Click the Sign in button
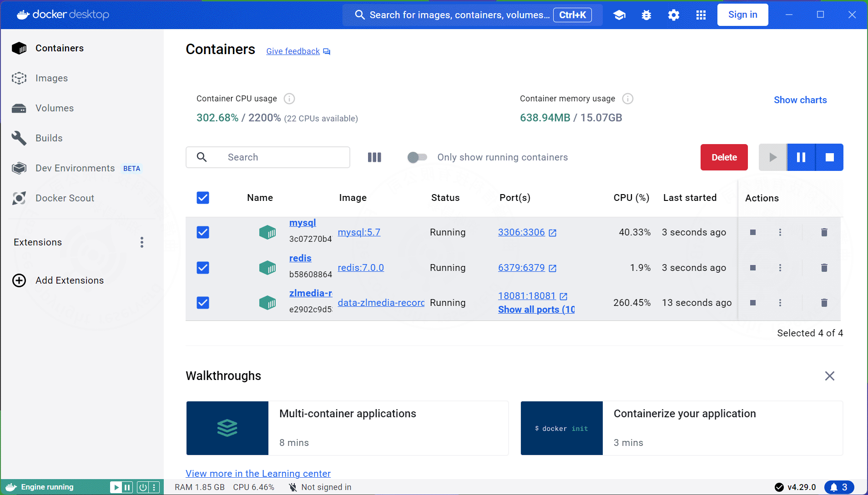This screenshot has width=868, height=495. [x=742, y=15]
